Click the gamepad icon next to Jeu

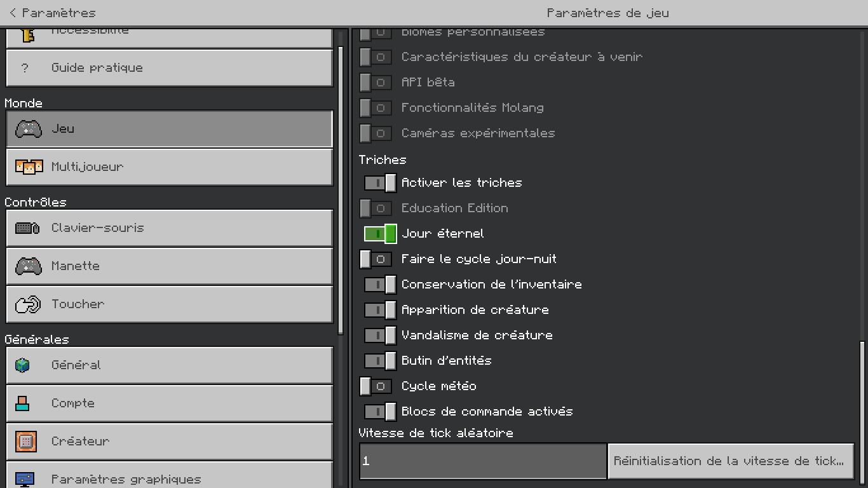[x=28, y=129]
